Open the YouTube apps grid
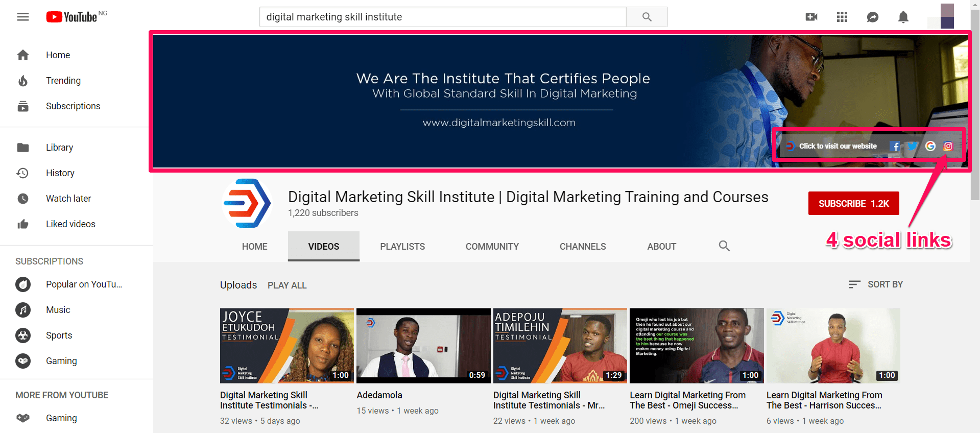 (842, 17)
